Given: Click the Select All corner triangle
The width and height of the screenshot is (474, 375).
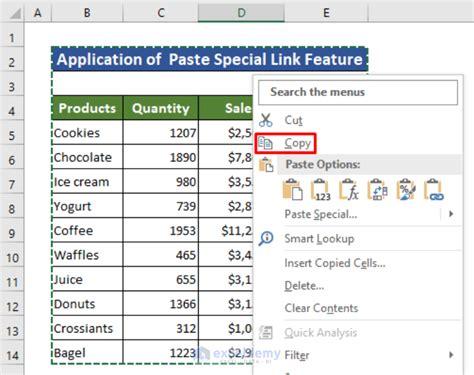Looking at the screenshot, I should pyautogui.click(x=14, y=13).
